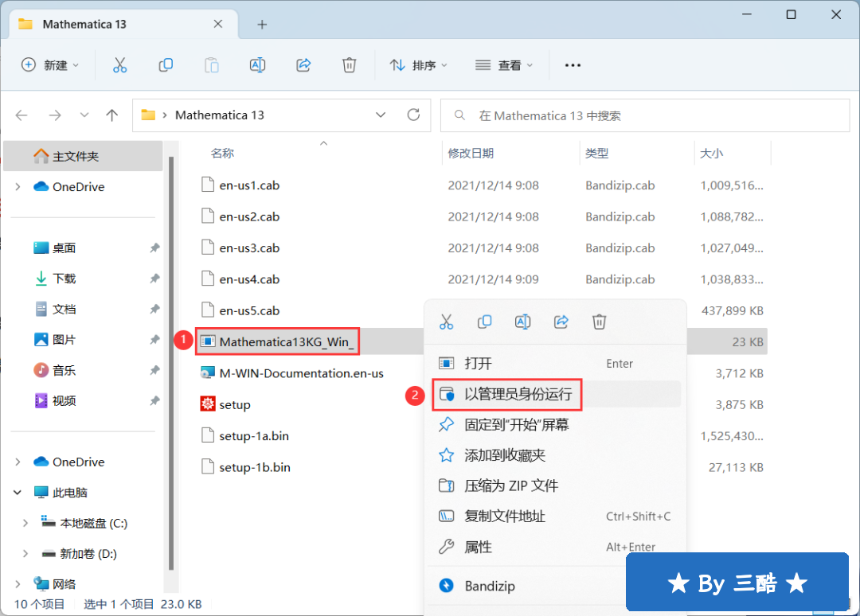Click the Cut scissors icon in the context menu
860x616 pixels.
pos(447,322)
